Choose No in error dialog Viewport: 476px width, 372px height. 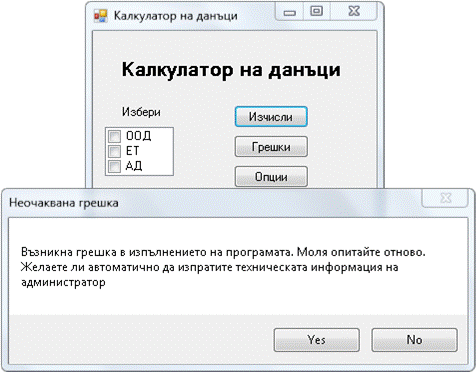click(414, 340)
